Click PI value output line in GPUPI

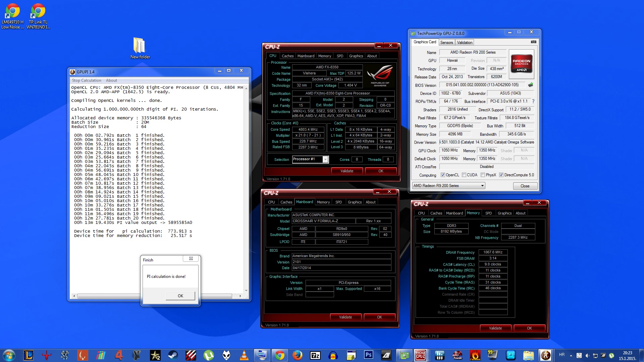tap(133, 223)
